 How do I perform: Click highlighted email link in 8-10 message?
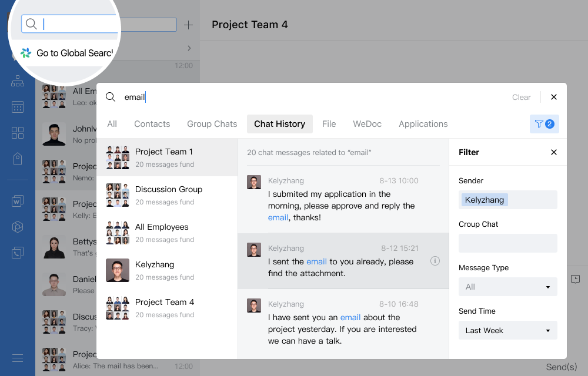point(350,318)
